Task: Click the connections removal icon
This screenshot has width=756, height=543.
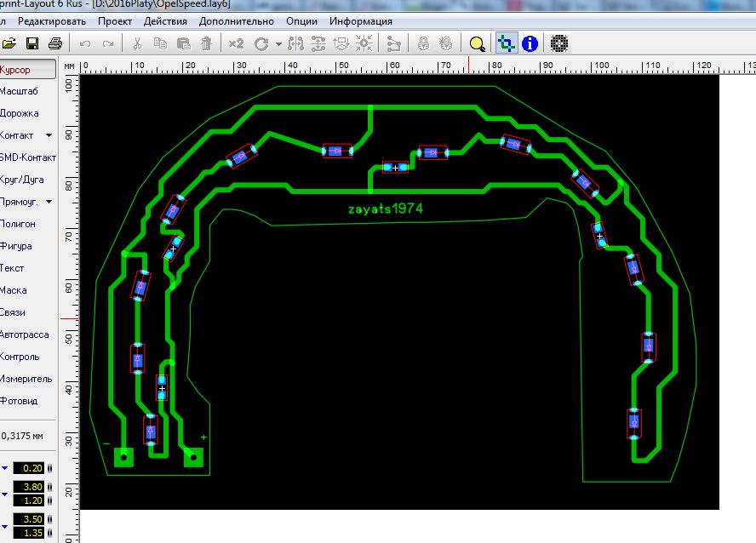Action: 393,44
